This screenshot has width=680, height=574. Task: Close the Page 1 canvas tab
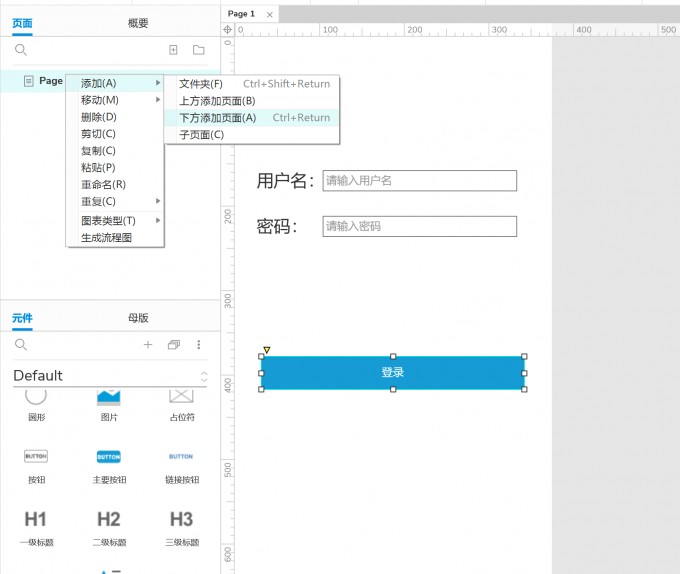click(x=269, y=15)
